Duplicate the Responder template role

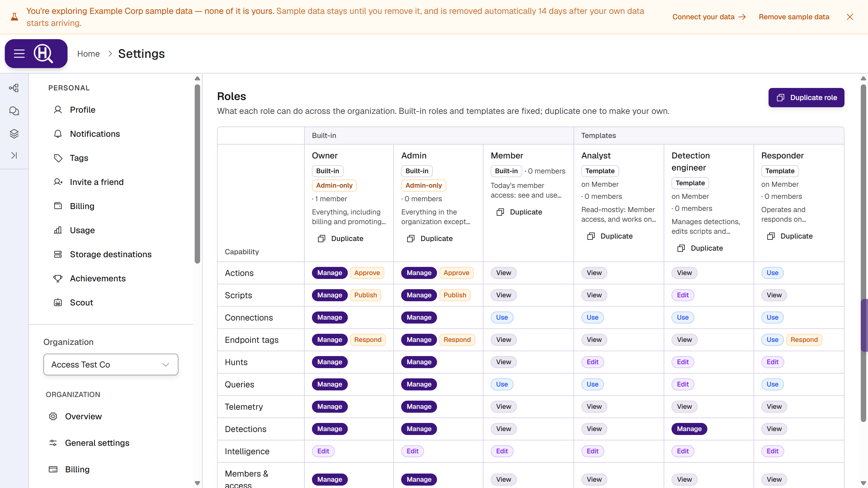click(790, 236)
